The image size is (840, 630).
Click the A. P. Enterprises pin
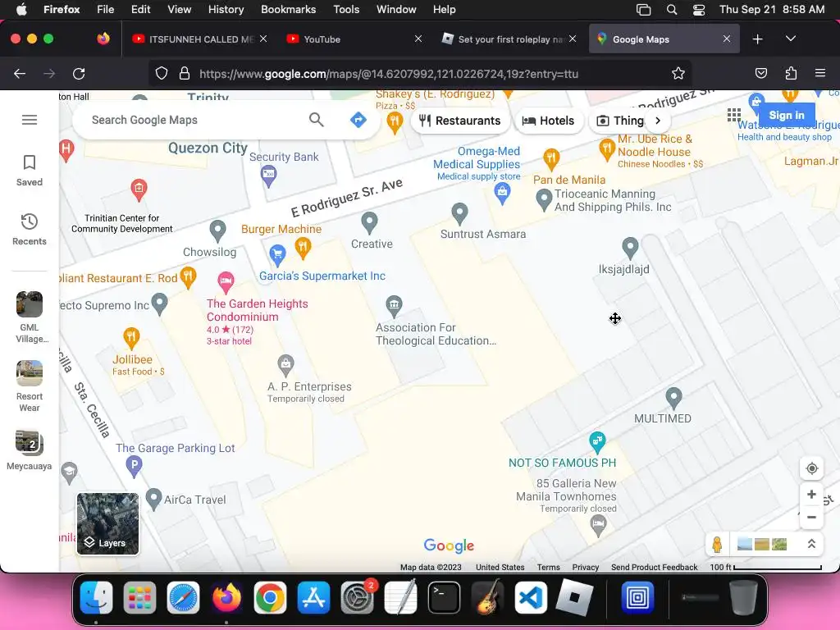point(285,365)
